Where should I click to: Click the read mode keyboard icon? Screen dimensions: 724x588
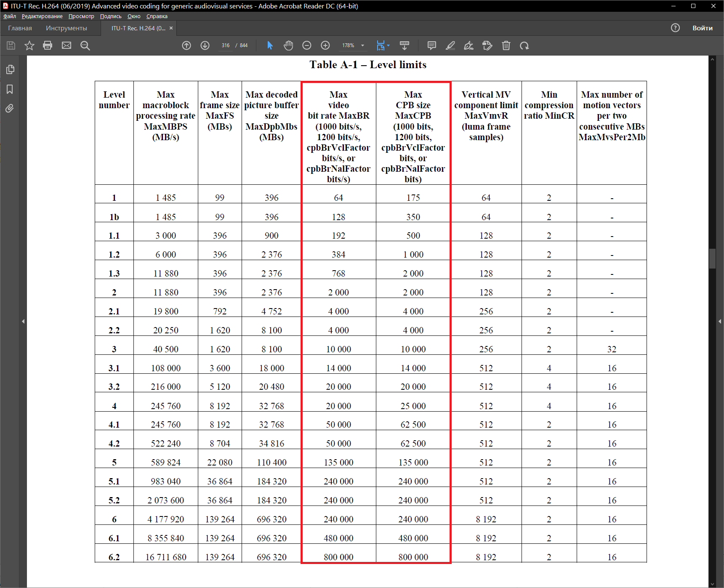coord(405,45)
